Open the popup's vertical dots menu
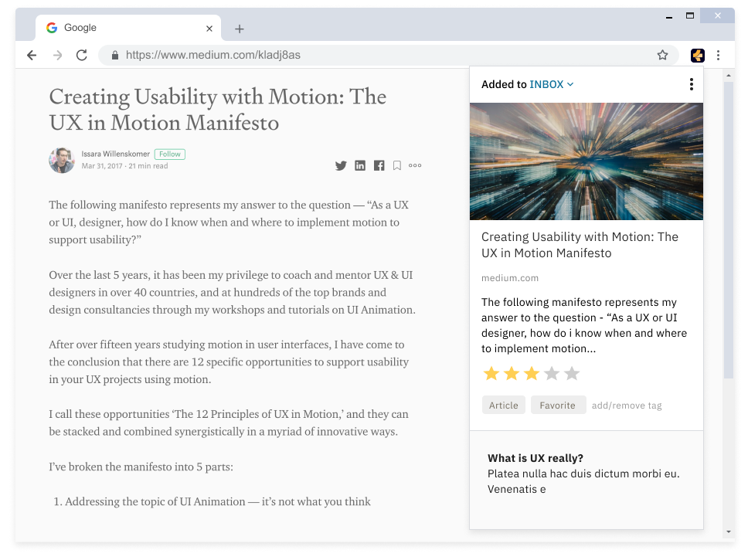The height and width of the screenshot is (560, 748). 691,84
